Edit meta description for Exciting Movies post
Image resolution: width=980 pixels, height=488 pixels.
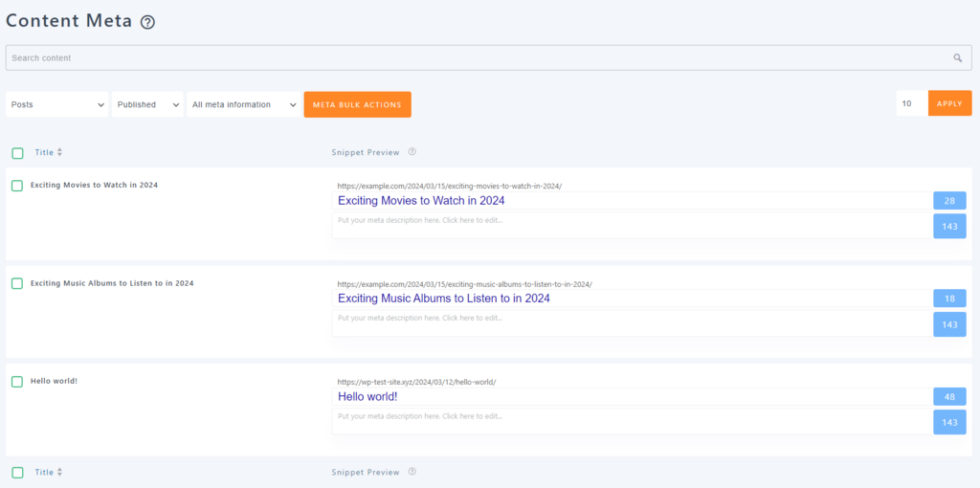(x=632, y=225)
